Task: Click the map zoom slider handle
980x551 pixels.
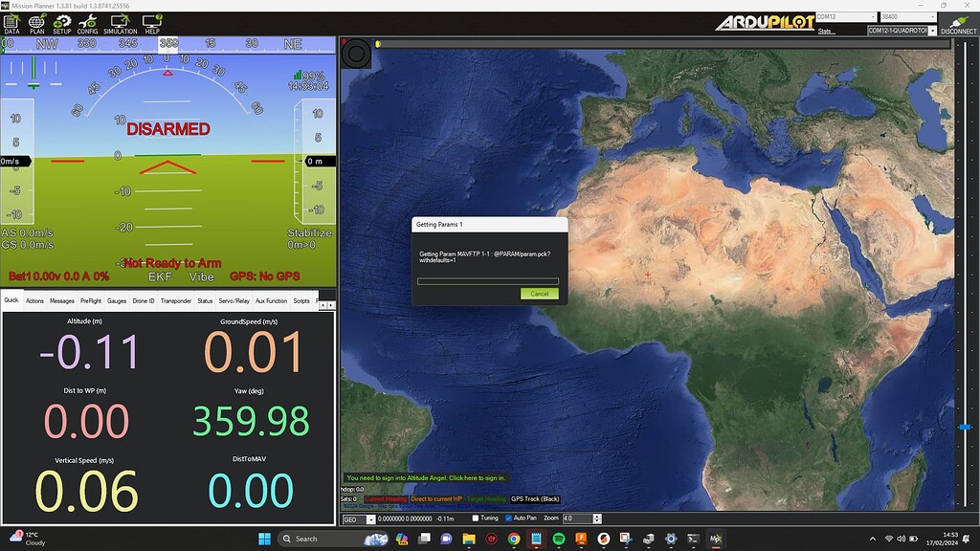Action: click(965, 427)
